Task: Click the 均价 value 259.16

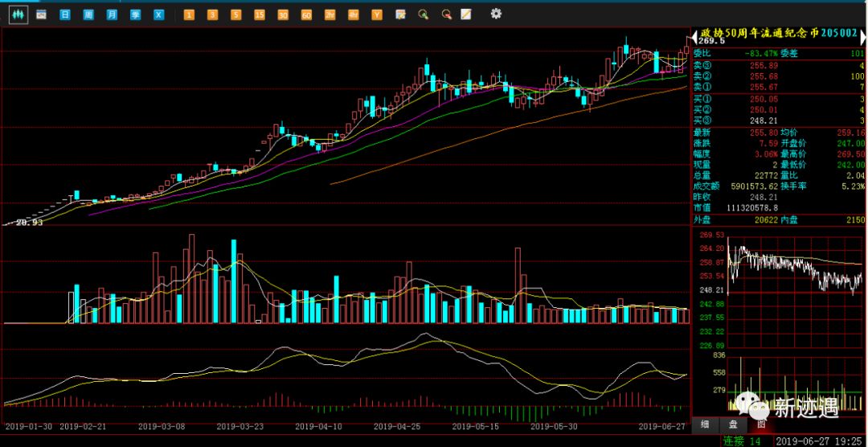Action: (x=852, y=133)
